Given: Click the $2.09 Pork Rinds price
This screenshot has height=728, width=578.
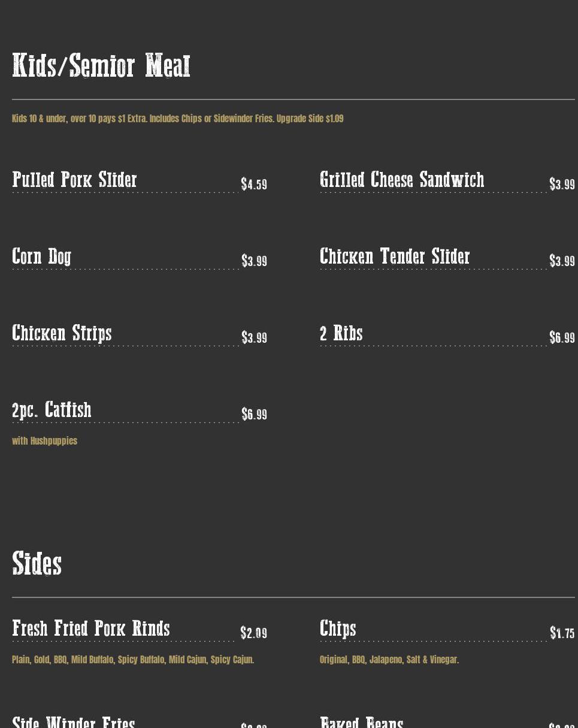Looking at the screenshot, I should (254, 633).
